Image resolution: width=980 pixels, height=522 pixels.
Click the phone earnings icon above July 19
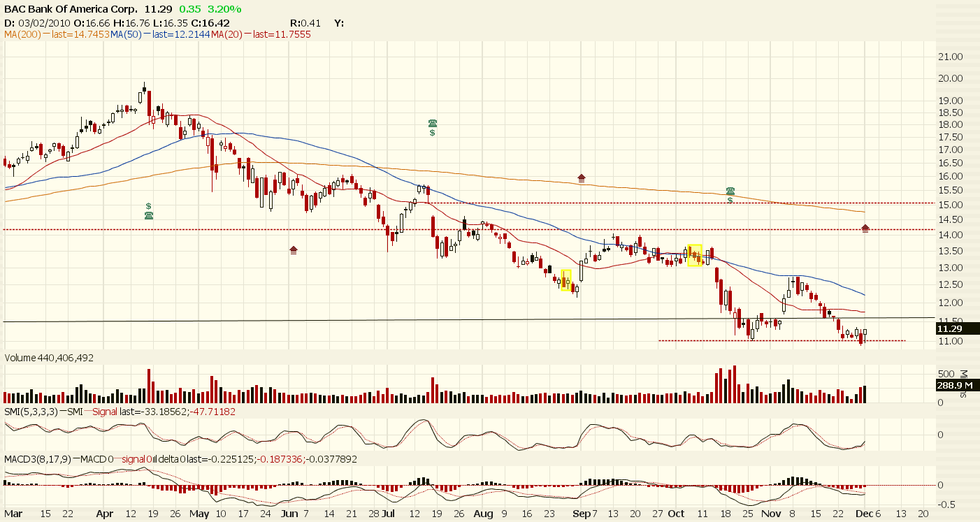click(x=433, y=123)
